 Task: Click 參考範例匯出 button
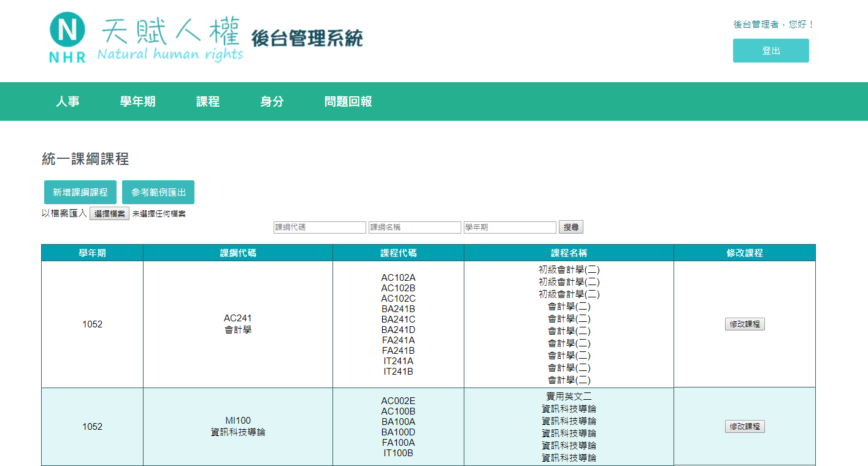158,192
